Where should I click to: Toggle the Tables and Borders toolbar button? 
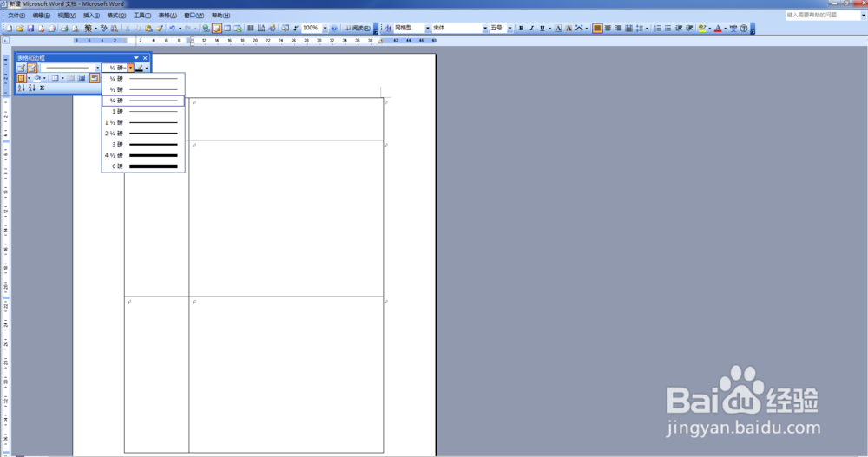click(216, 28)
